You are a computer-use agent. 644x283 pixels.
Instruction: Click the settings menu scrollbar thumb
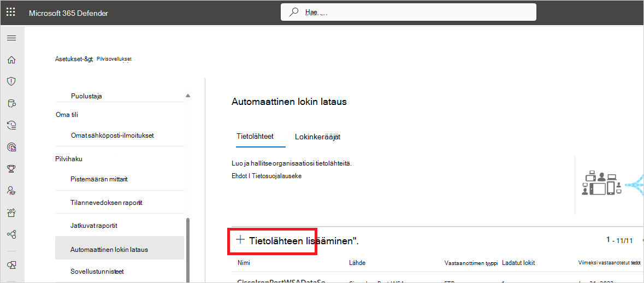[x=188, y=249]
